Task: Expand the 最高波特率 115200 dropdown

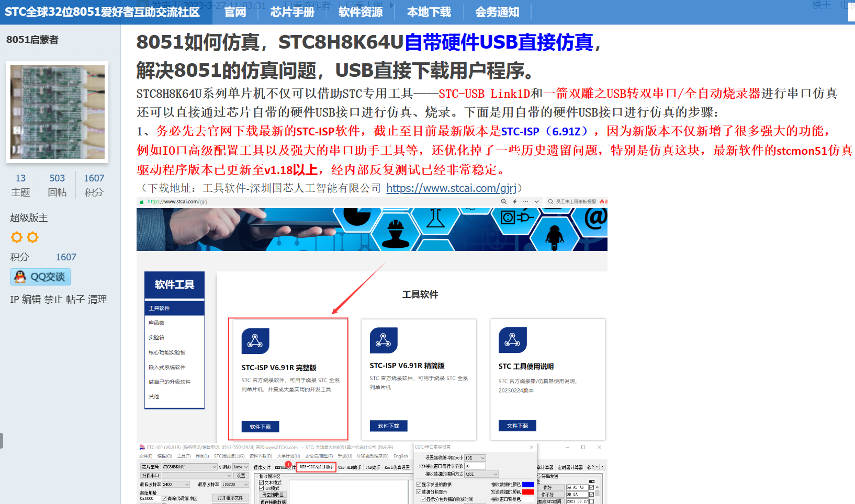Action: point(246,485)
